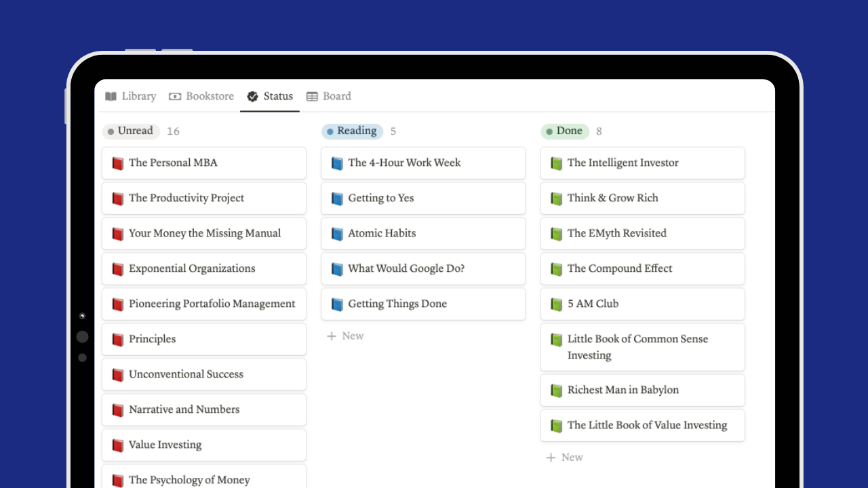Click the banknote icon beside Bookstore
Image resolution: width=868 pixels, height=488 pixels.
pos(175,96)
